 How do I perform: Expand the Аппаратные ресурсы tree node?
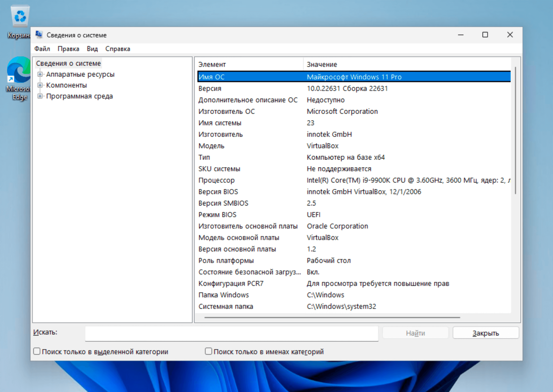click(40, 74)
